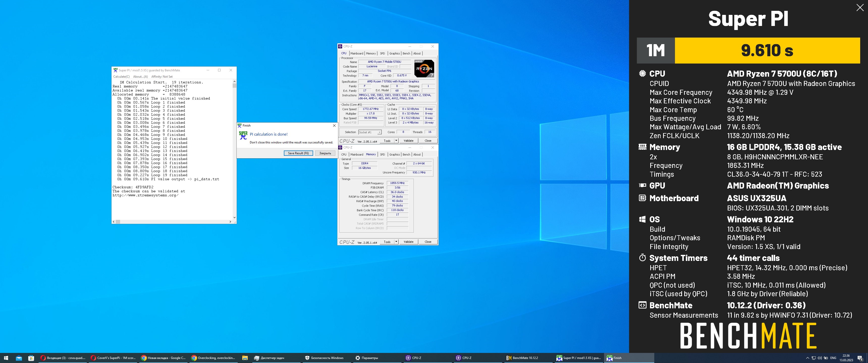Click the CPU-Z title bar icon of the upper window
This screenshot has width=868, height=363.
coord(340,46)
